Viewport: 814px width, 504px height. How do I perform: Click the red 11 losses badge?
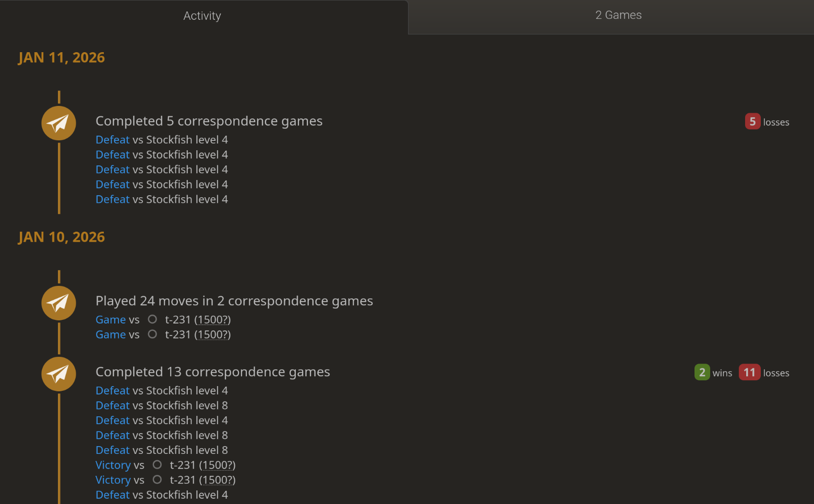pos(749,373)
